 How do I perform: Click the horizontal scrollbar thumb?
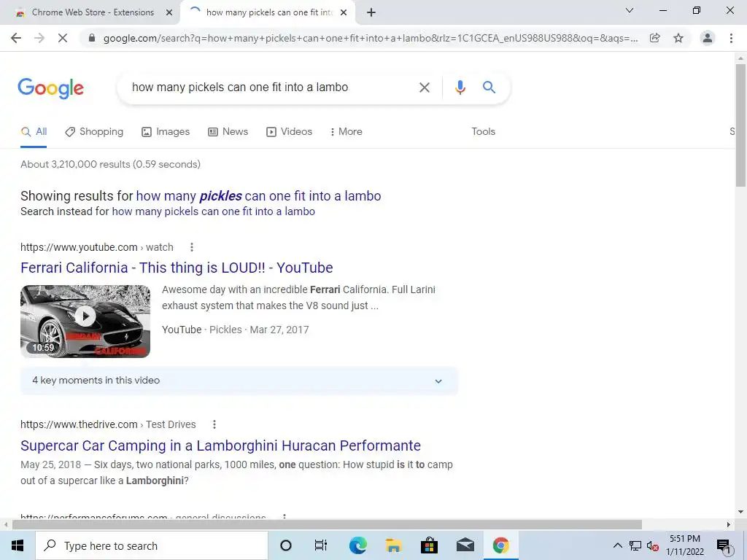tap(327, 525)
